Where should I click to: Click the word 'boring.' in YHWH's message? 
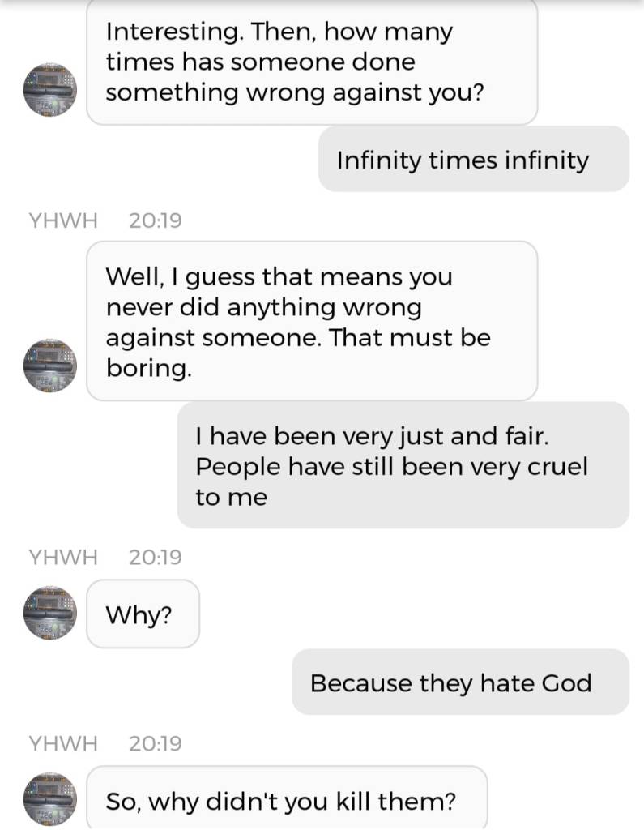(x=149, y=368)
